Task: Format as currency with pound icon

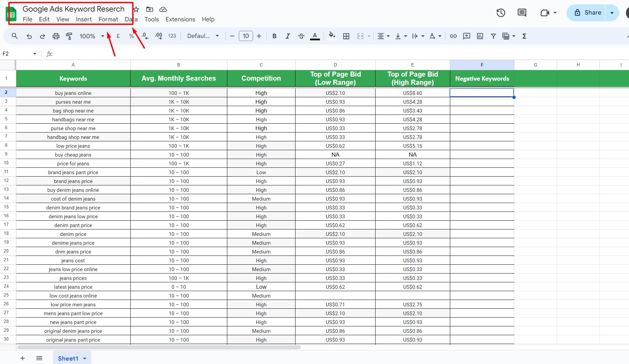Action: 118,36
